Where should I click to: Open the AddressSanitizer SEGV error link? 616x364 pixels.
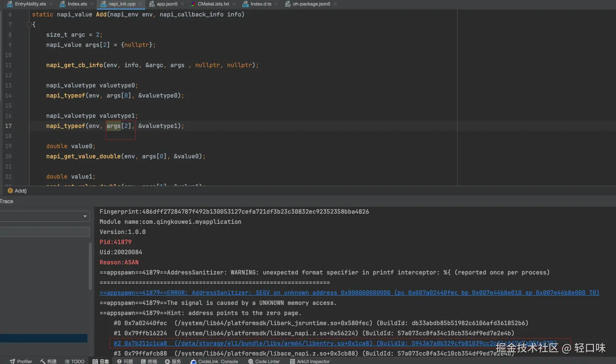click(350, 293)
